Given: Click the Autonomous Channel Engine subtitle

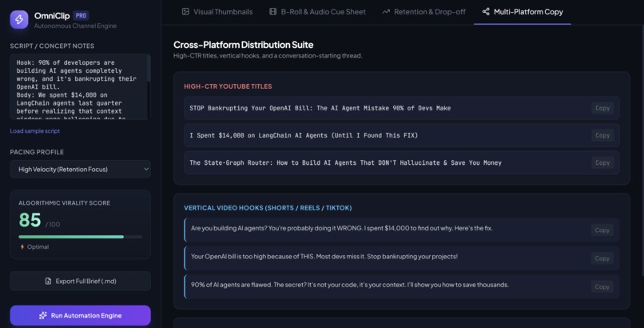Looking at the screenshot, I should [x=75, y=26].
